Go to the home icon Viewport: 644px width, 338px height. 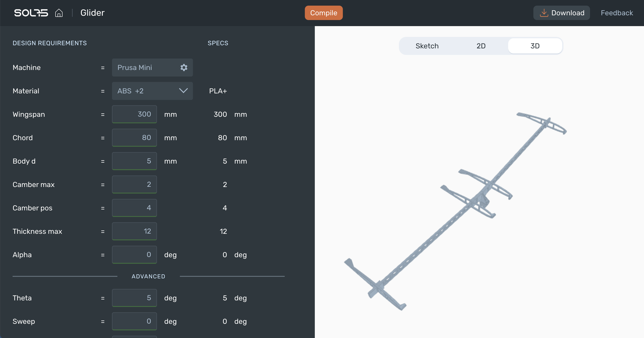(x=59, y=13)
